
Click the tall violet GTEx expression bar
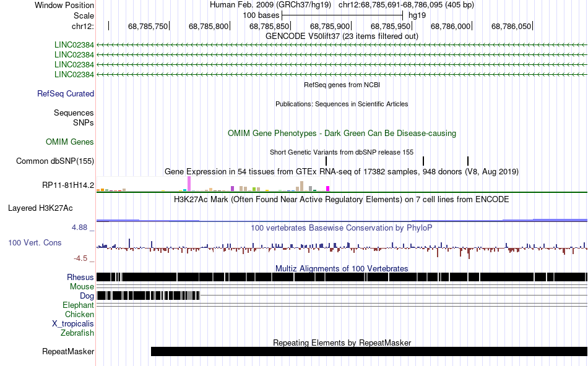[x=189, y=184]
